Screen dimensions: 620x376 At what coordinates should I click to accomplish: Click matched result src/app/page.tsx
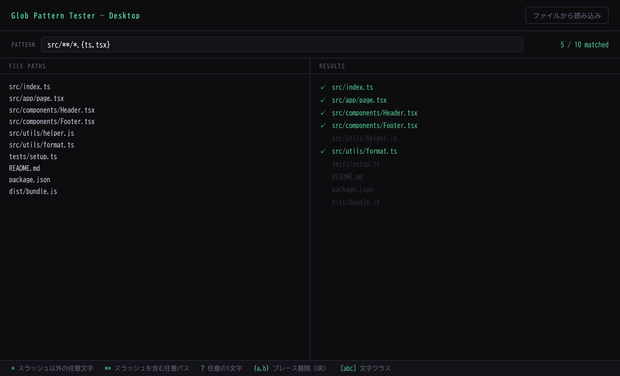coord(359,100)
